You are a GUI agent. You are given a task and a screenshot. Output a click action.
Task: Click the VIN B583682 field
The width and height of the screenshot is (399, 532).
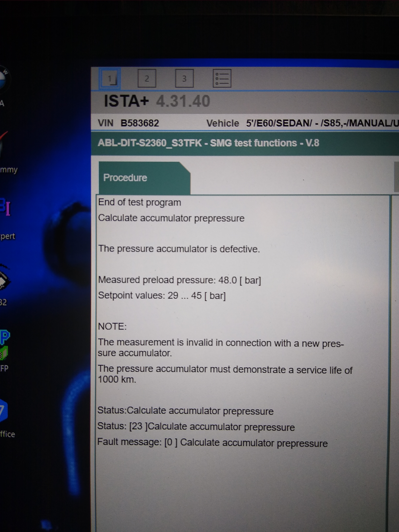pos(139,123)
